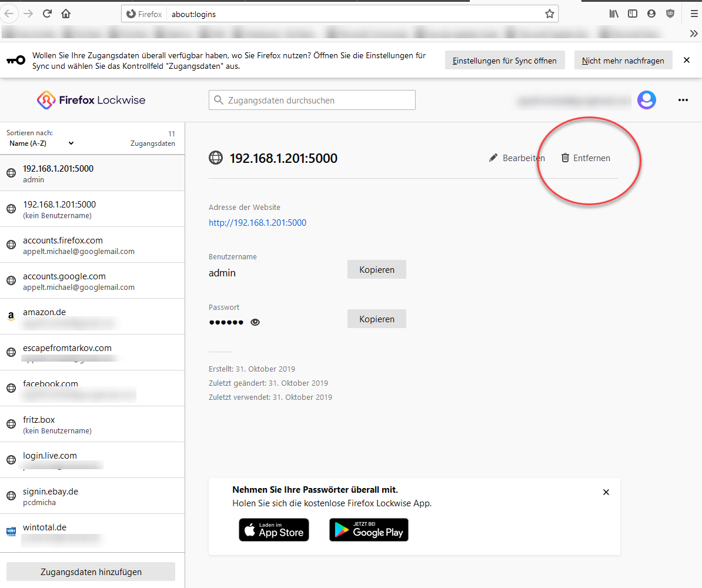The height and width of the screenshot is (588, 702).
Task: Select the signin.ebay.de login
Action: [92, 496]
